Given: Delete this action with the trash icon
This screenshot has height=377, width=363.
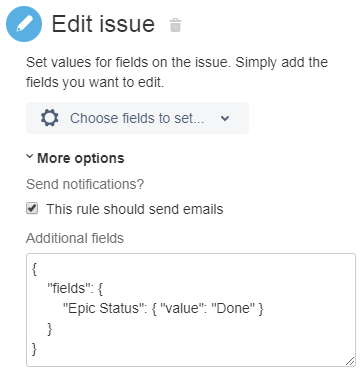Looking at the screenshot, I should click(x=175, y=25).
